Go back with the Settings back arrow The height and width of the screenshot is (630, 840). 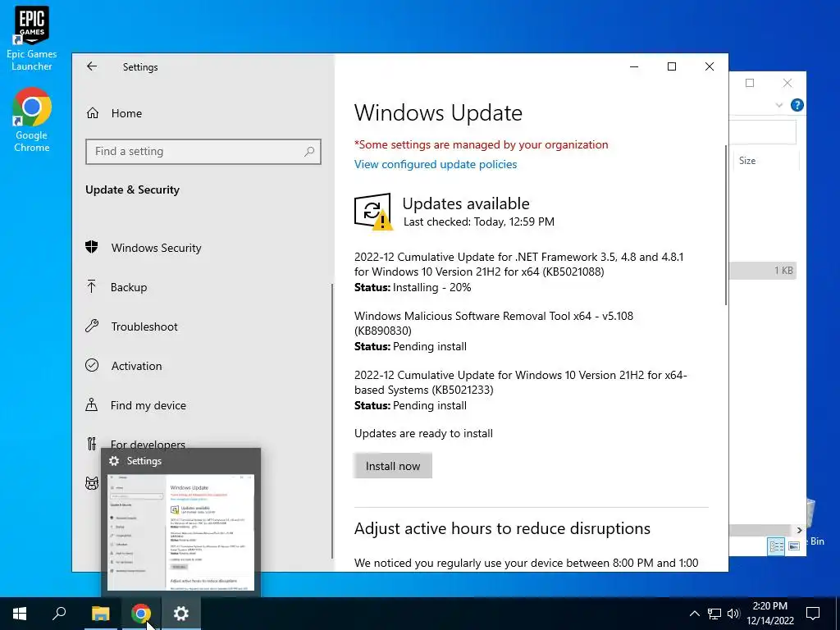pyautogui.click(x=92, y=66)
